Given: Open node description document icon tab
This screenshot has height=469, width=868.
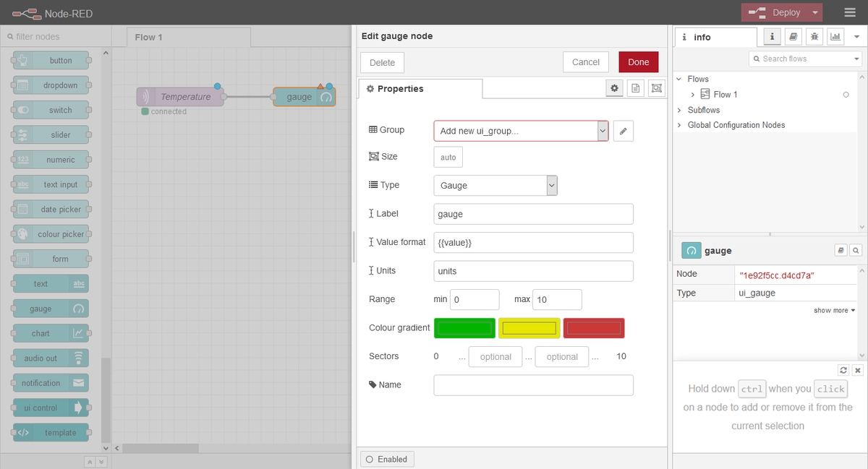Looking at the screenshot, I should (x=636, y=88).
